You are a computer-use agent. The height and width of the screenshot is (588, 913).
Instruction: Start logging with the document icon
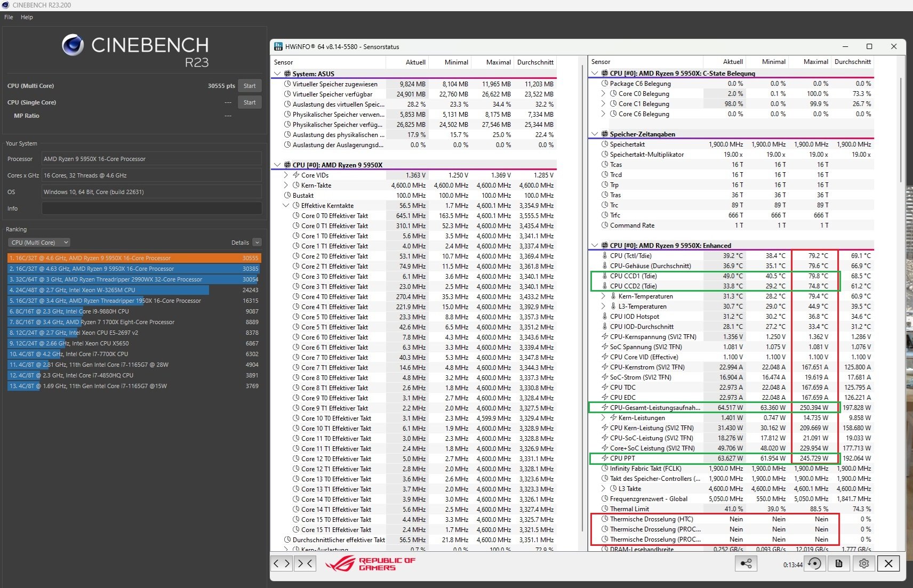839,563
